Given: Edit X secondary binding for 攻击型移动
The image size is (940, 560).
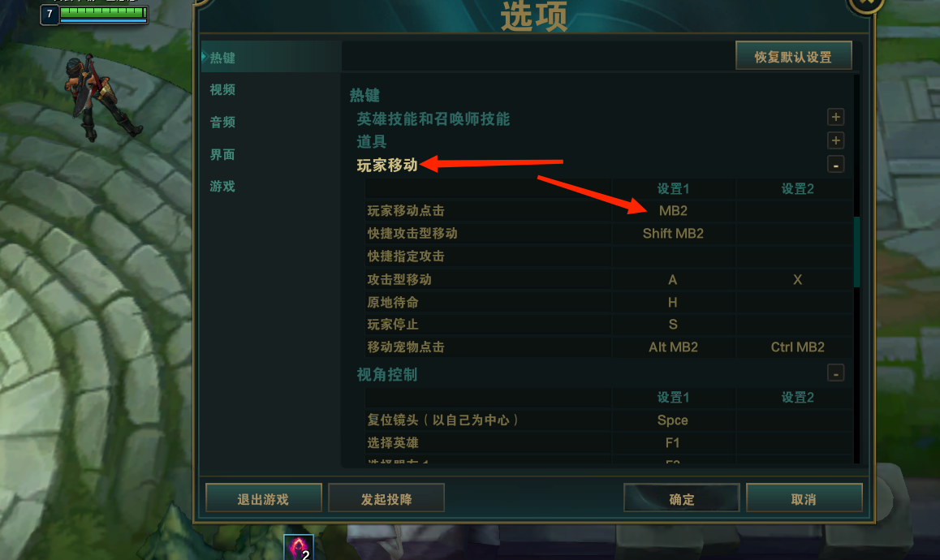Looking at the screenshot, I should pos(797,280).
